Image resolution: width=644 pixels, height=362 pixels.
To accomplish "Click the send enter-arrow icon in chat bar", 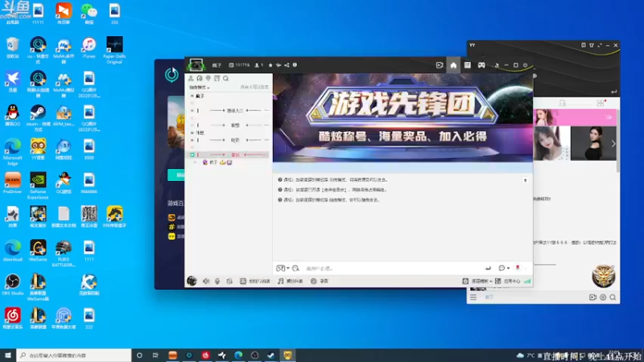I will [x=488, y=268].
